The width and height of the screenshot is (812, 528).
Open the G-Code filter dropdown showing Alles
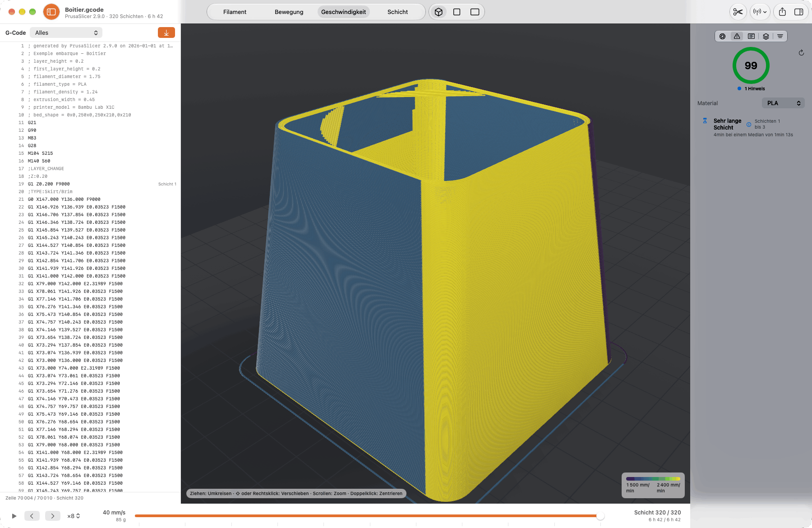coord(66,32)
